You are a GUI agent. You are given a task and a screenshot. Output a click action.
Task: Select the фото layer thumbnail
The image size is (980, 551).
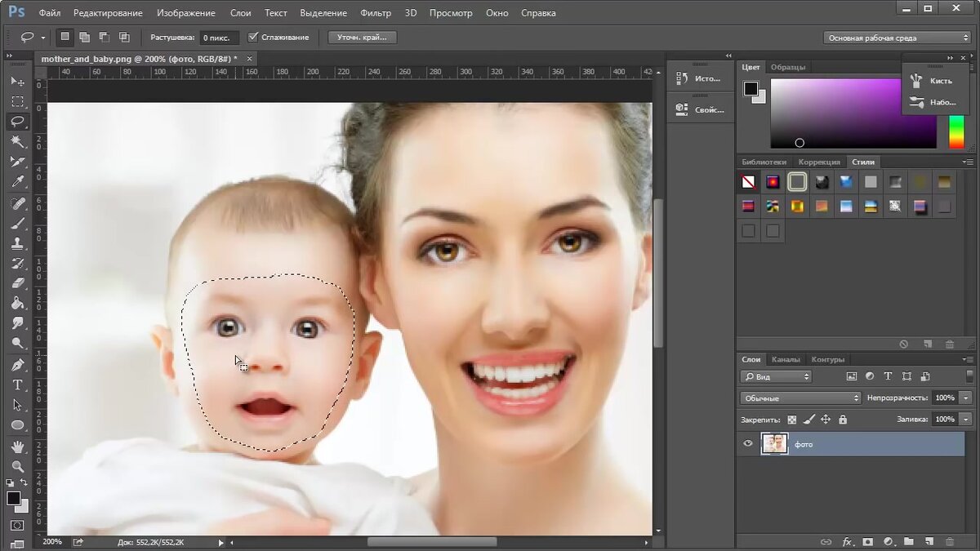[774, 444]
